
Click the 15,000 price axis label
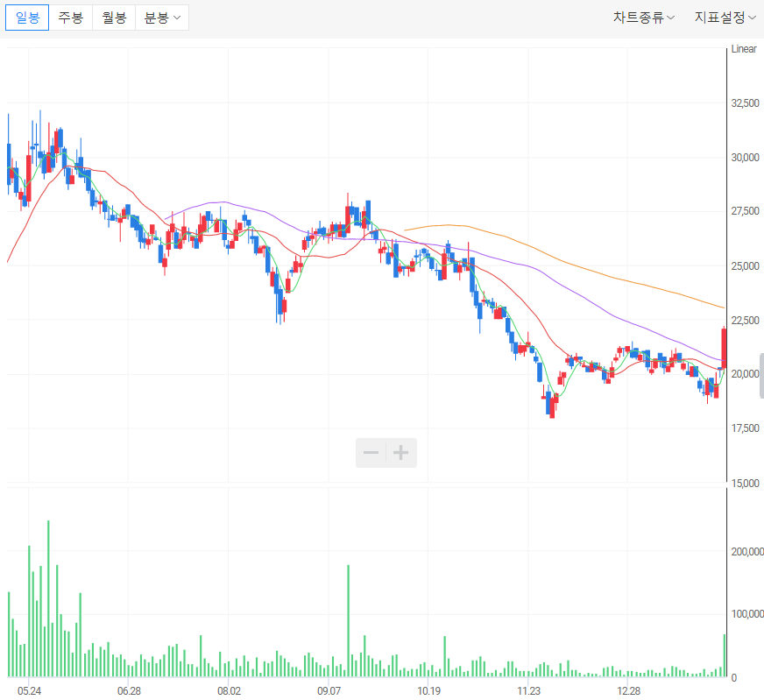[x=745, y=483]
